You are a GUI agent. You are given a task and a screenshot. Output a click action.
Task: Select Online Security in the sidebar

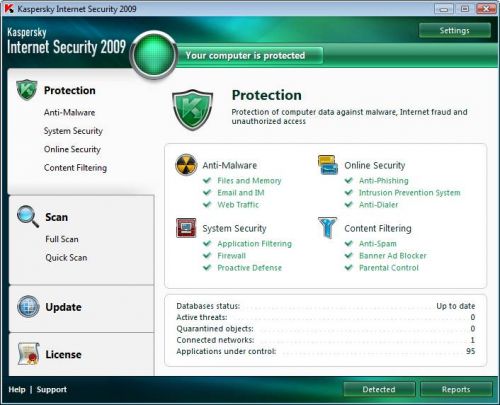click(72, 149)
